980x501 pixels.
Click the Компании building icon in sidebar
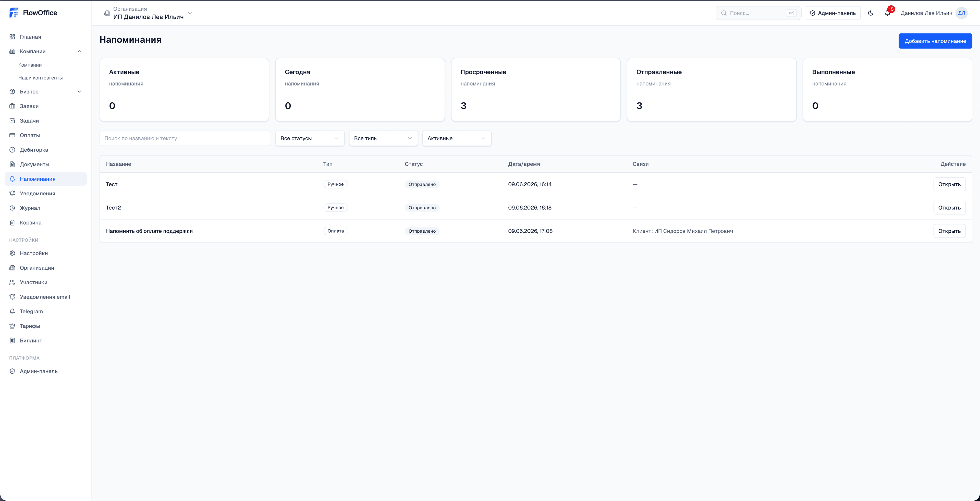12,51
